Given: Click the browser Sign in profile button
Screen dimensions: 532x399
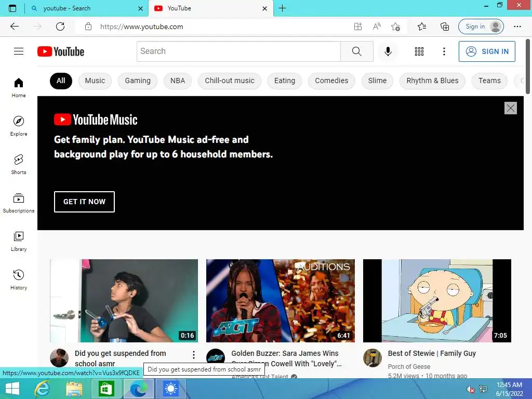Looking at the screenshot, I should (481, 26).
